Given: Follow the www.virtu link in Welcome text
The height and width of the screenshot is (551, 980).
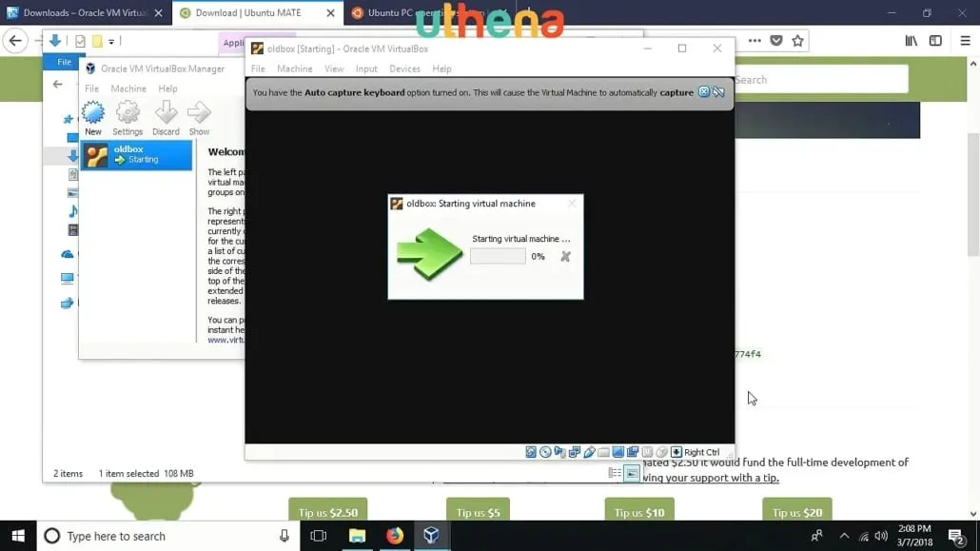Looking at the screenshot, I should pos(225,340).
